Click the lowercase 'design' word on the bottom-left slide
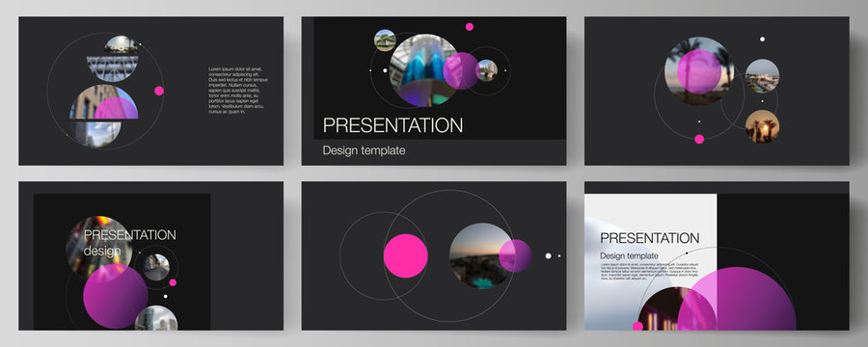The height and width of the screenshot is (347, 868). 102,252
